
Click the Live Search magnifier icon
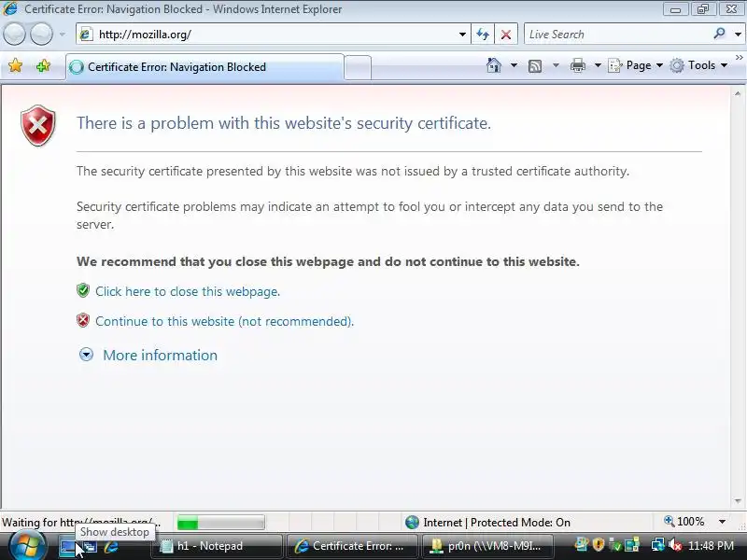[x=719, y=34]
